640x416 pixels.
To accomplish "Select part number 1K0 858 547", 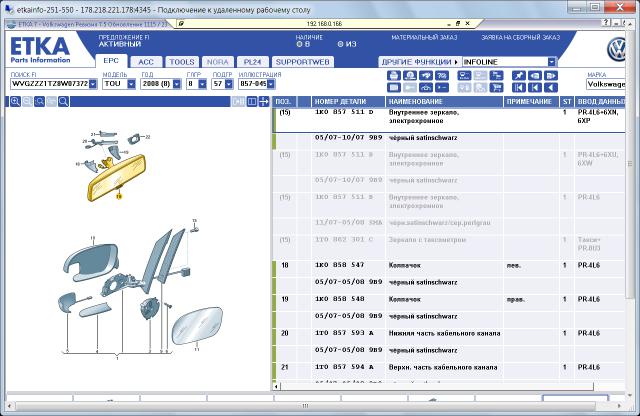I will [339, 265].
